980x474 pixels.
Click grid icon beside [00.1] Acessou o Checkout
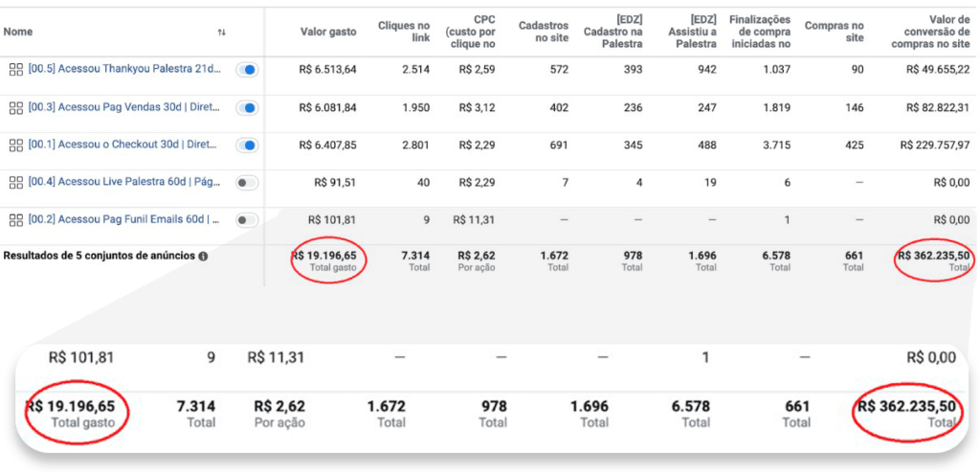pos(15,145)
